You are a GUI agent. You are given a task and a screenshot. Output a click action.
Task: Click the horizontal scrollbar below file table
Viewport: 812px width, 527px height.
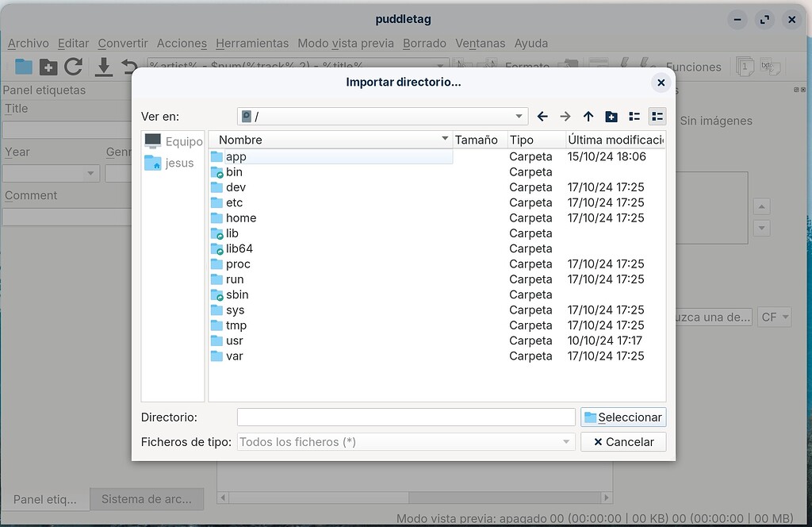[414, 498]
